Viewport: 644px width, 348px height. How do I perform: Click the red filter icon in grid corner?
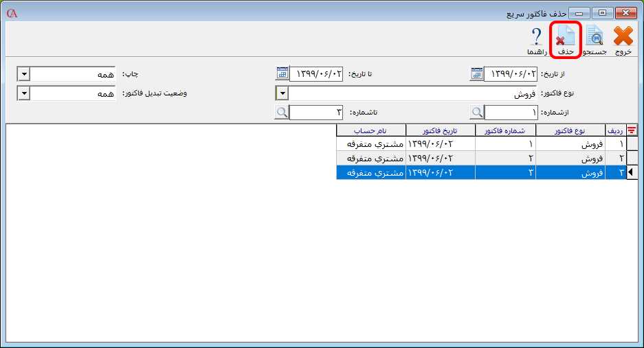pyautogui.click(x=631, y=130)
